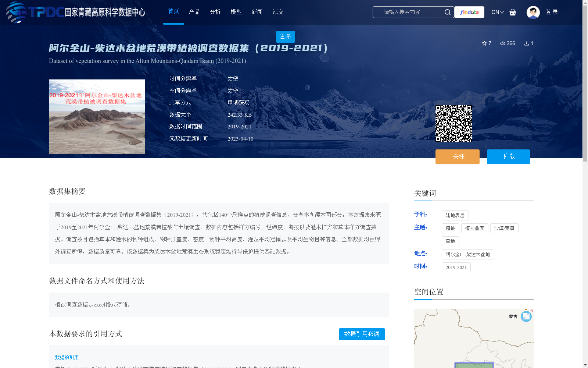Select the 陆地表层 keyword tag

(x=455, y=215)
